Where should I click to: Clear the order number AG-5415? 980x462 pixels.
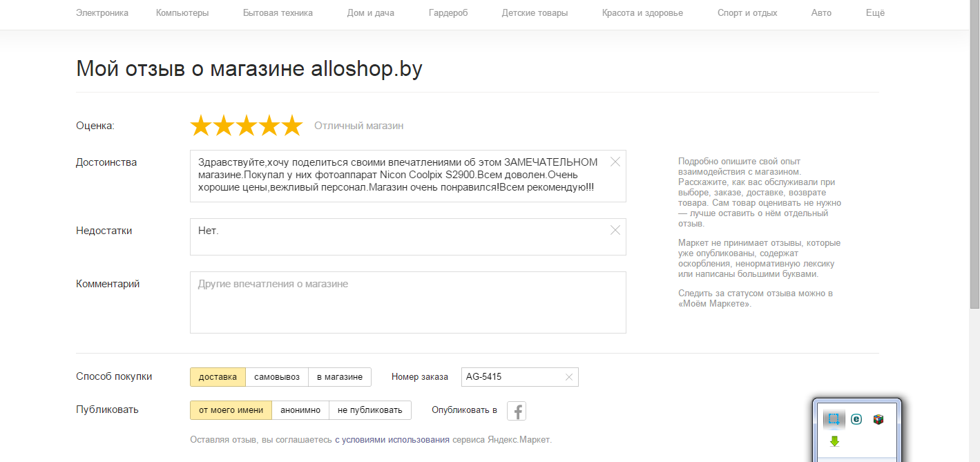[x=569, y=377]
